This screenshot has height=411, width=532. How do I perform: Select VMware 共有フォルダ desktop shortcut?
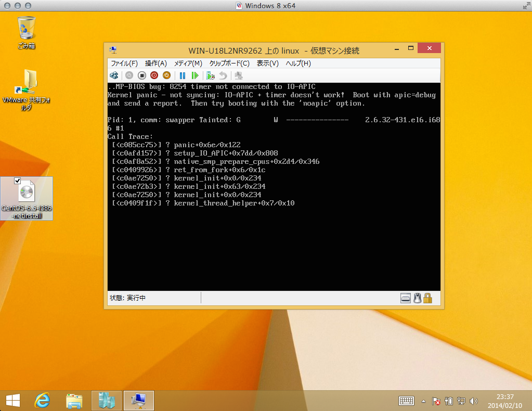pyautogui.click(x=26, y=90)
